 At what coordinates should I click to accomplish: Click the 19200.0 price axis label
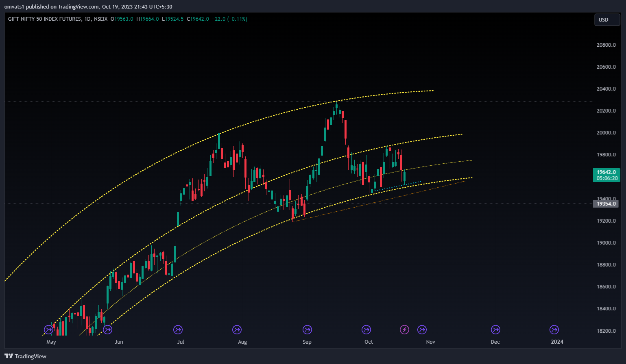point(606,221)
